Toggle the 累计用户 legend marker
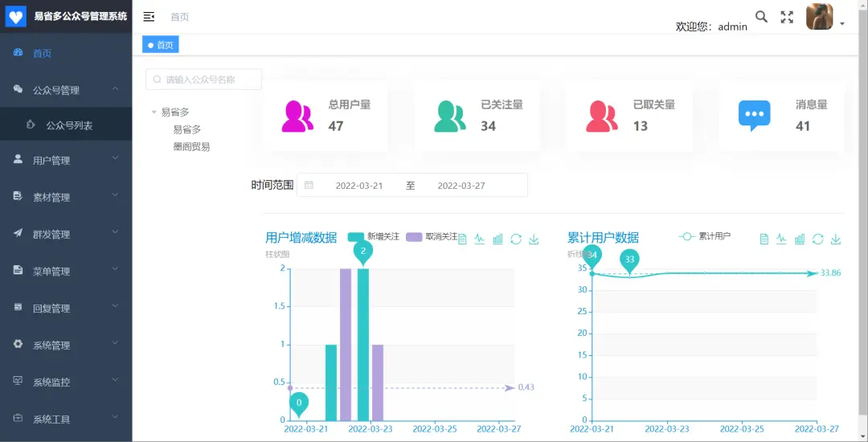Viewport: 868px width, 442px height. click(x=687, y=236)
